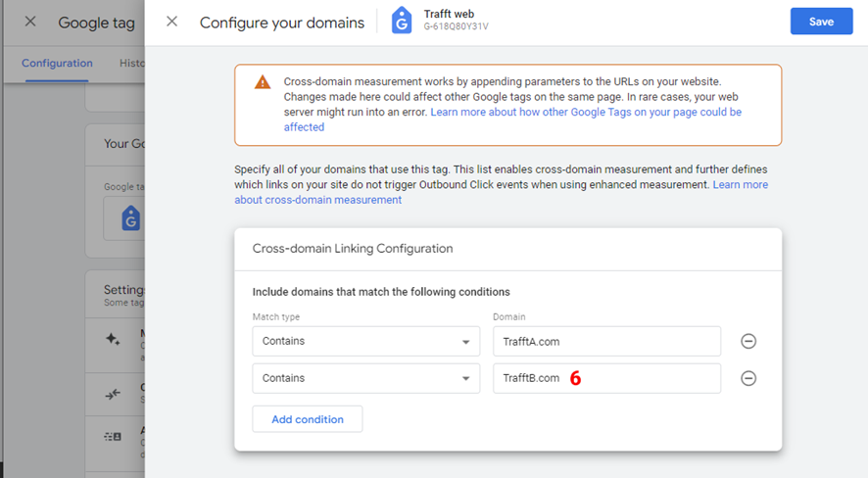Save the domain configuration
This screenshot has height=478, width=868.
click(821, 22)
